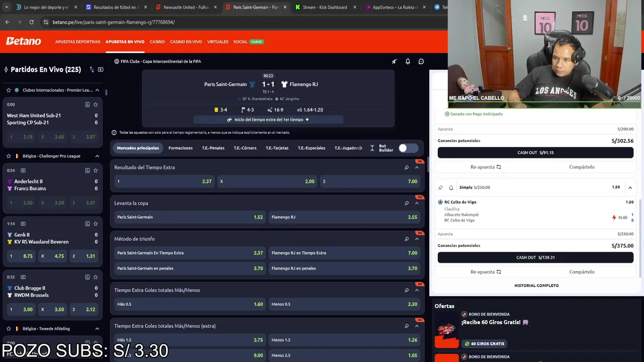The width and height of the screenshot is (644, 362).
Task: Pin Tiempo Extra Goles totales Más/Menos market
Action: (x=407, y=290)
